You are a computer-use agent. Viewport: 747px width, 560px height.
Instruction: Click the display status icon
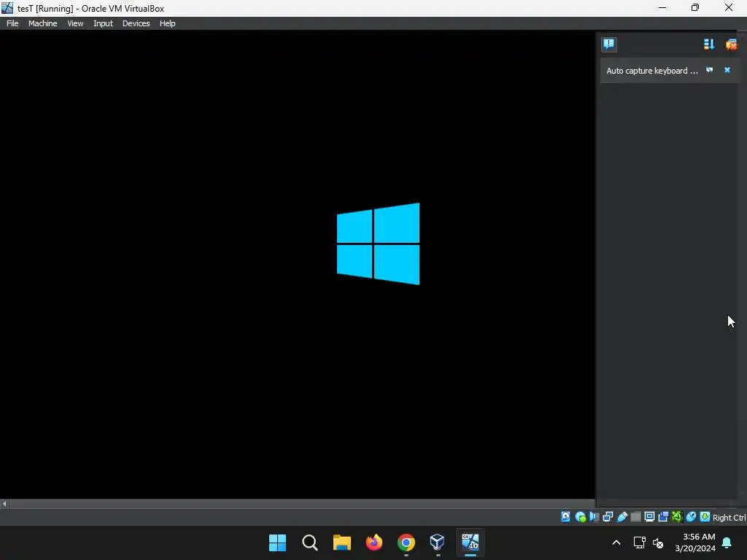tap(649, 517)
